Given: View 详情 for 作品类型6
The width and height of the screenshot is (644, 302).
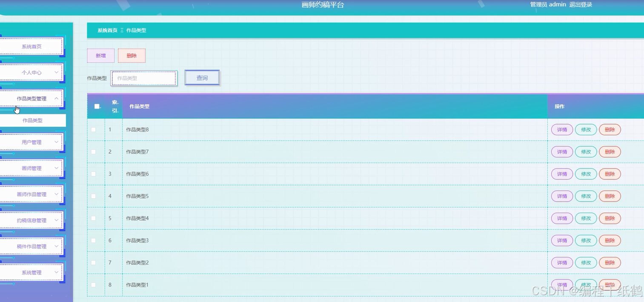Looking at the screenshot, I should tap(562, 174).
